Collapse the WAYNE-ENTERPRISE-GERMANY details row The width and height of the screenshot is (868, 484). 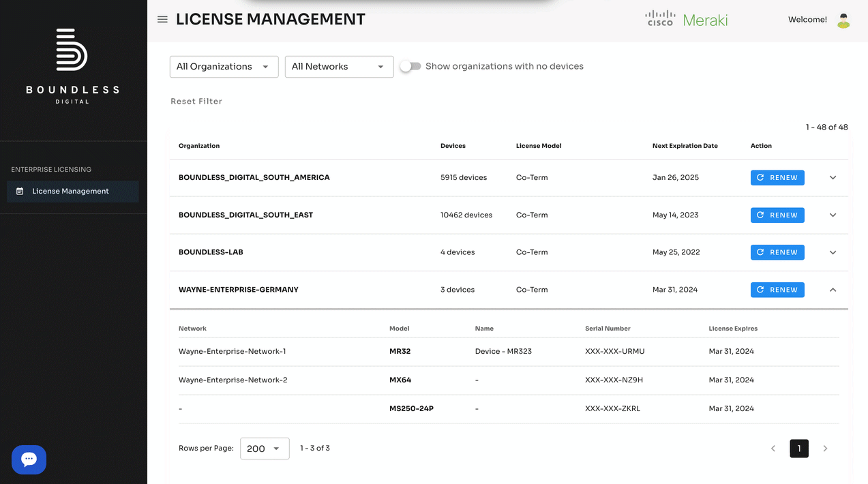pyautogui.click(x=833, y=289)
